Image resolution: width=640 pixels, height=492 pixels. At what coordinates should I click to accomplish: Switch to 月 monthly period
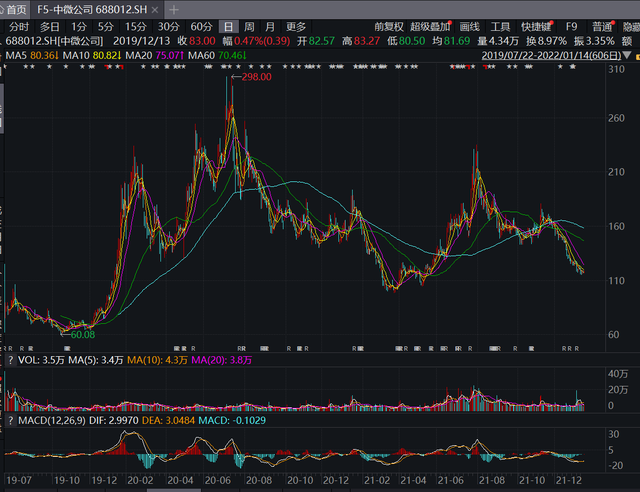(x=270, y=27)
